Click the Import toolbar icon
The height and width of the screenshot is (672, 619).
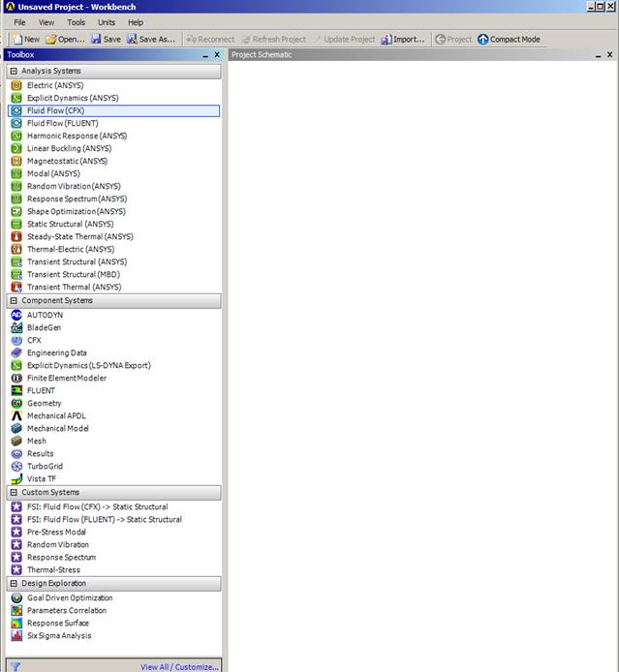(386, 40)
